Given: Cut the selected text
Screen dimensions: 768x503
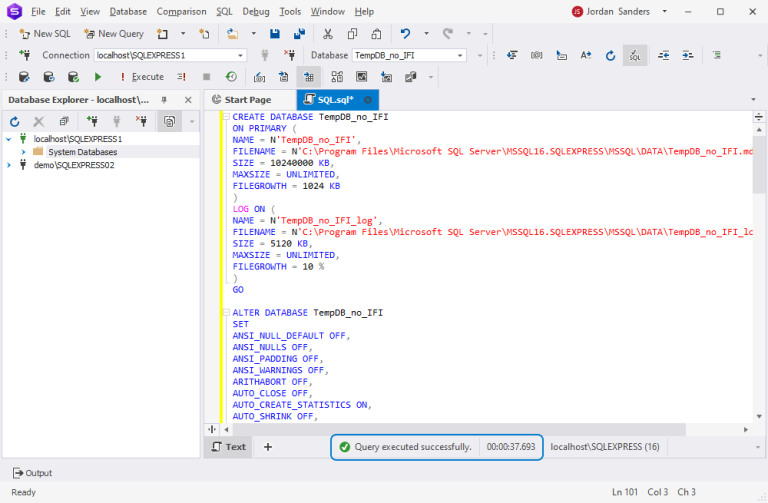Looking at the screenshot, I should (328, 34).
